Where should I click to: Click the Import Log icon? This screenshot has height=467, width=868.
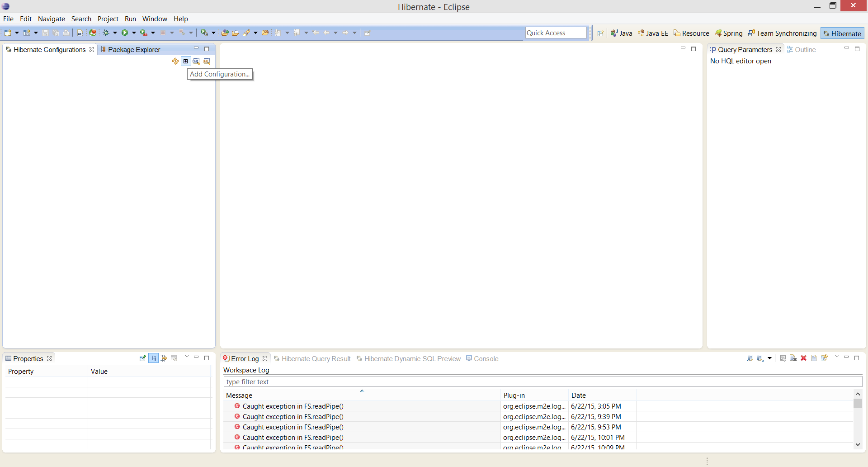(760, 358)
